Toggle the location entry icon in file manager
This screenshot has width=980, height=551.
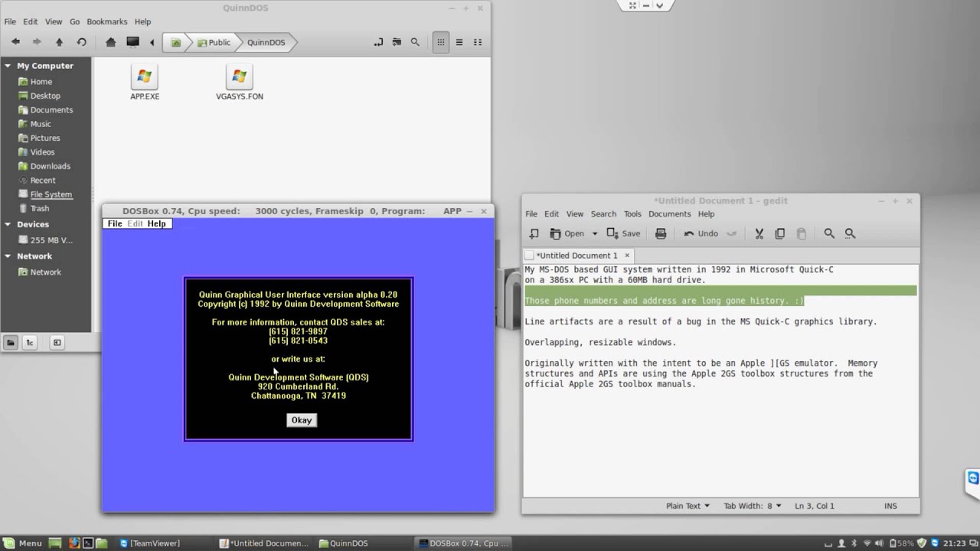[378, 42]
